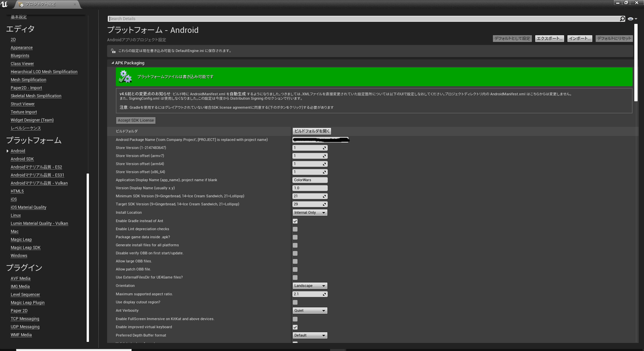
Task: Click the magnifier icon in Search Details
Action: (x=622, y=19)
